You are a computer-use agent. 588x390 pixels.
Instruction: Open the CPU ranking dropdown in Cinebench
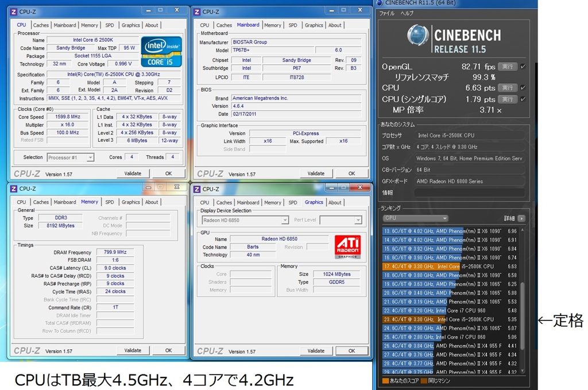click(416, 218)
